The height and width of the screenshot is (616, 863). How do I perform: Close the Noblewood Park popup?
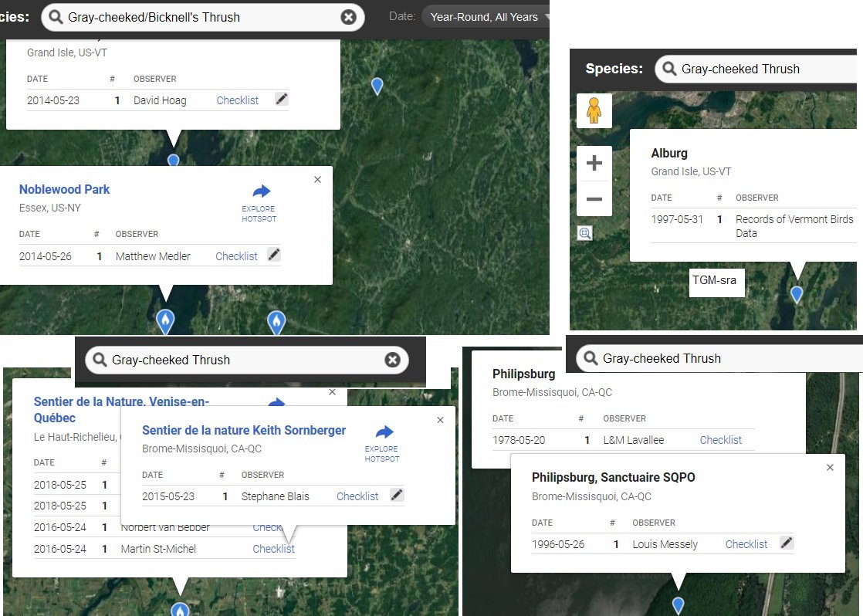click(x=317, y=179)
